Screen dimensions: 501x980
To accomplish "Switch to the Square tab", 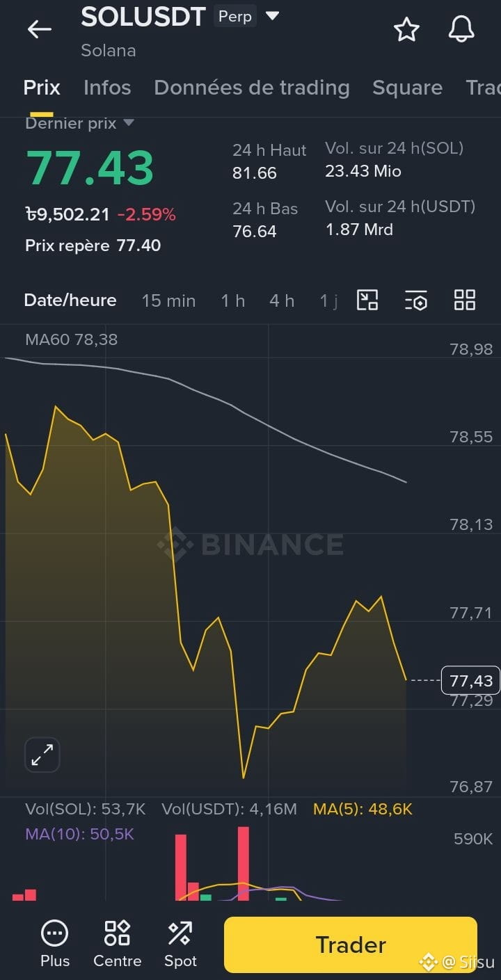I will tap(407, 88).
